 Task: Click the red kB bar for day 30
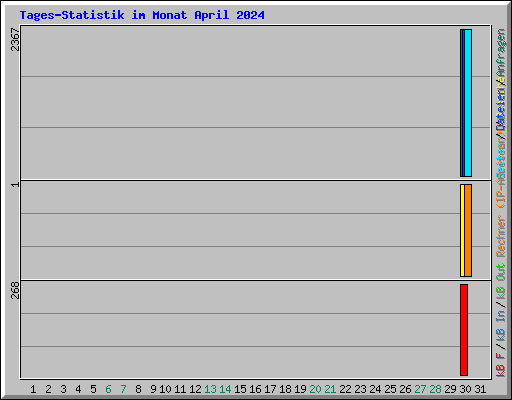tap(464, 330)
